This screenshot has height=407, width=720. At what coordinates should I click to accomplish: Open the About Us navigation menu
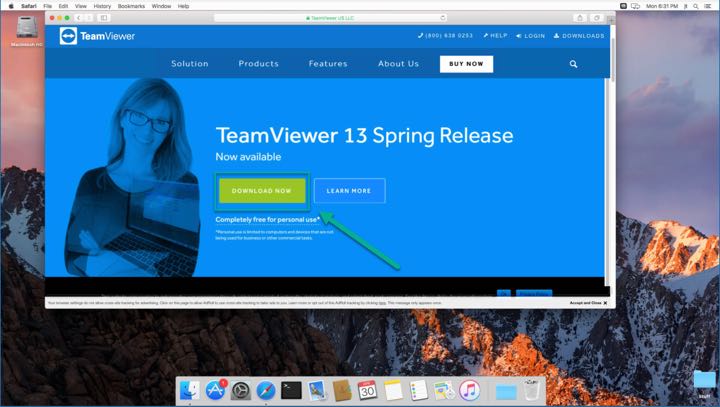398,64
